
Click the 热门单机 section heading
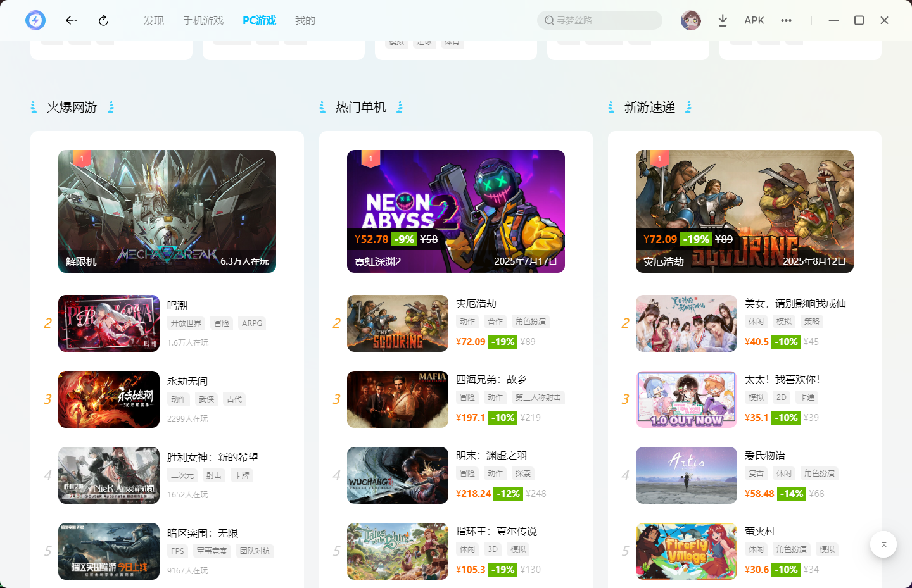361,107
